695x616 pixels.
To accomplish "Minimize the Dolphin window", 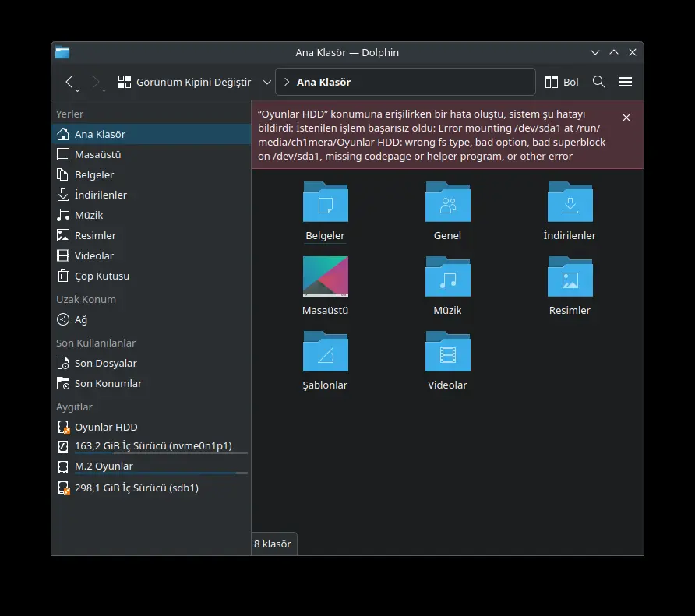I will tap(595, 52).
